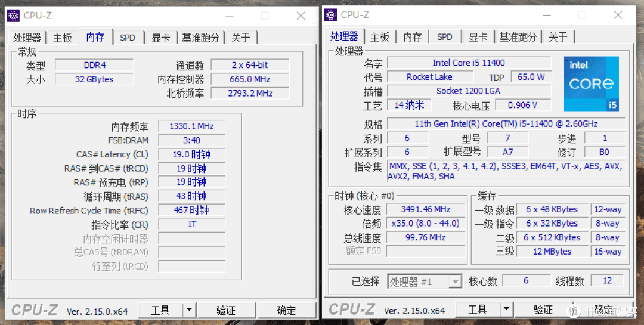644x325 pixels.
Task: Click the 6 x 48 KBytes L1 data cache
Action: coord(552,209)
